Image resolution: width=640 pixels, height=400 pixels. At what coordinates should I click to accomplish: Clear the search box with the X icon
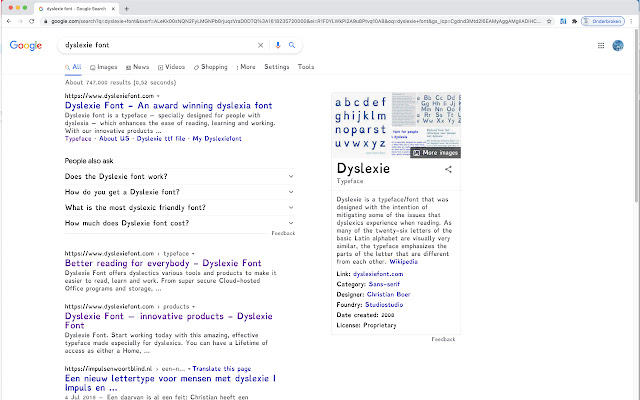(260, 45)
